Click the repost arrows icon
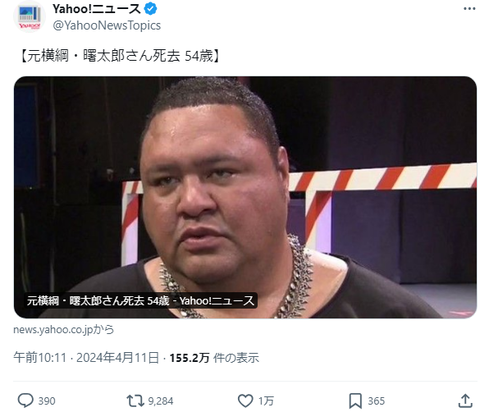 [135, 401]
